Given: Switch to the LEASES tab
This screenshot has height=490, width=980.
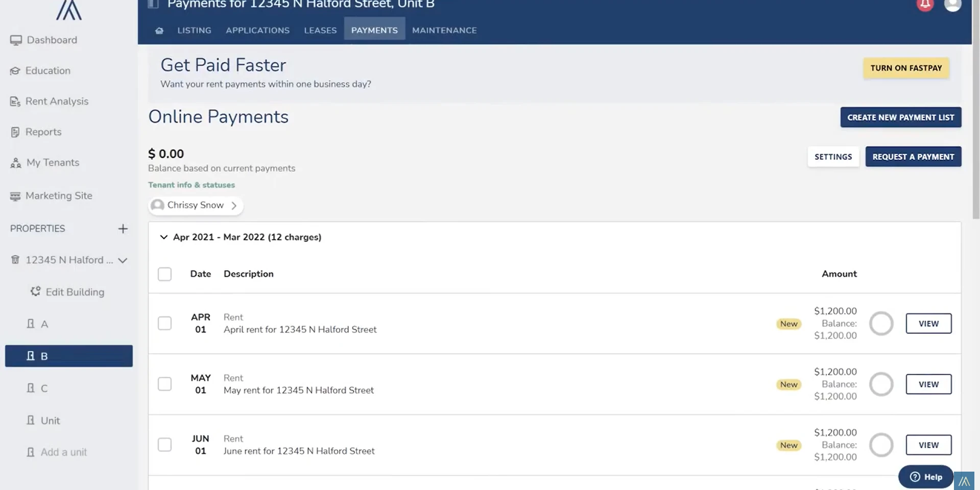Looking at the screenshot, I should [x=320, y=30].
